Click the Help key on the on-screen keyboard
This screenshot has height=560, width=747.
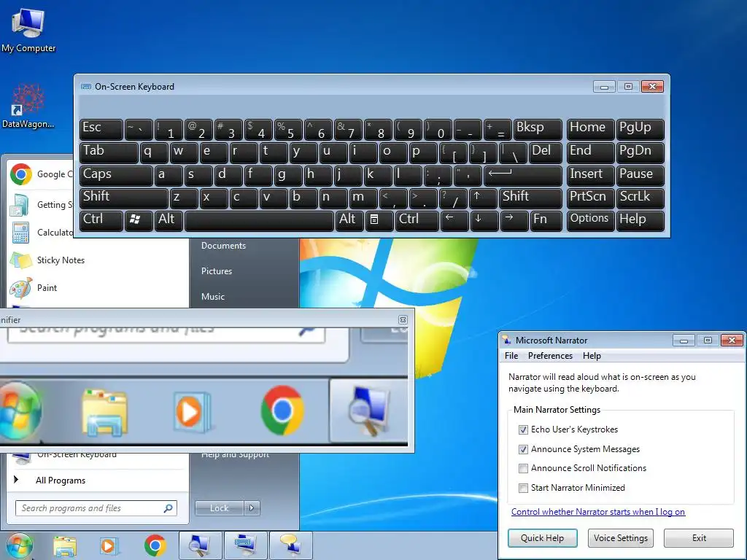click(640, 221)
